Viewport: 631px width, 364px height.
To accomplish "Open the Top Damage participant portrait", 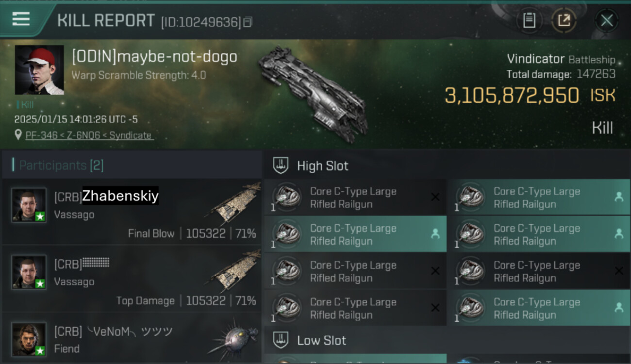I will pyautogui.click(x=29, y=272).
